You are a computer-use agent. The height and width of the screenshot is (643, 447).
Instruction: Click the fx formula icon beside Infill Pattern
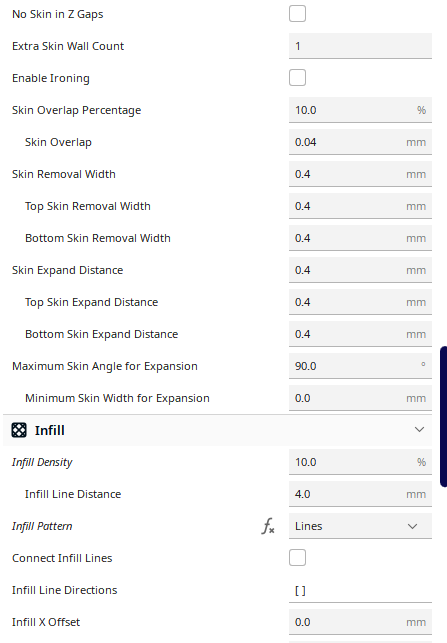[268, 526]
